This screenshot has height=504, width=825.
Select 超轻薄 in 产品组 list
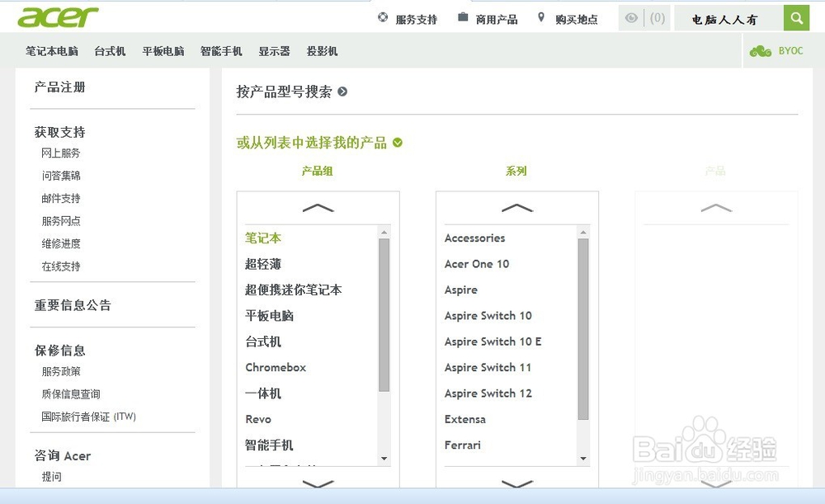click(x=263, y=264)
